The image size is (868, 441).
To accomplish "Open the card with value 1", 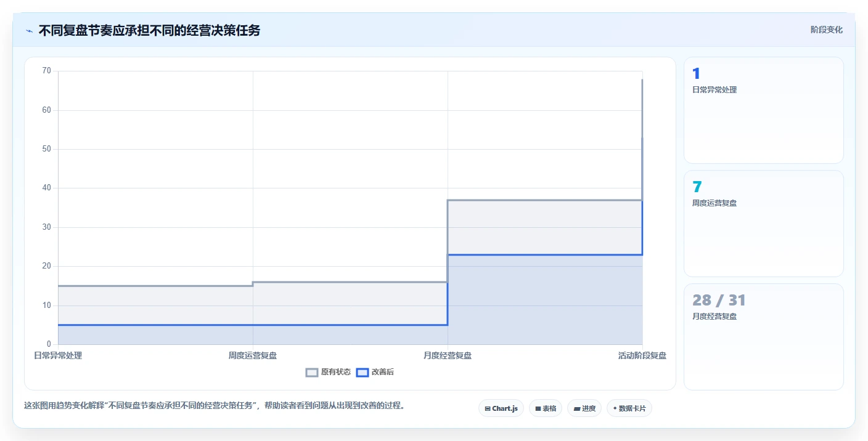I will tap(764, 110).
